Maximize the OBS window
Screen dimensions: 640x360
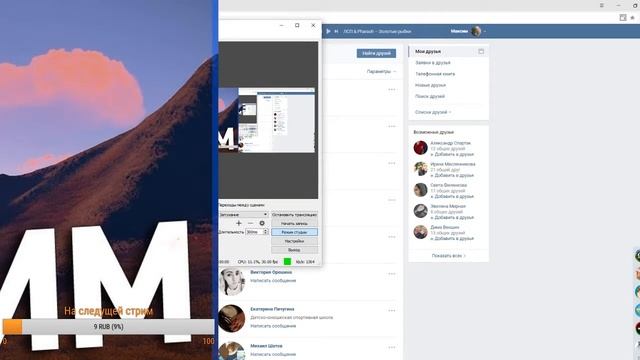pyautogui.click(x=297, y=25)
